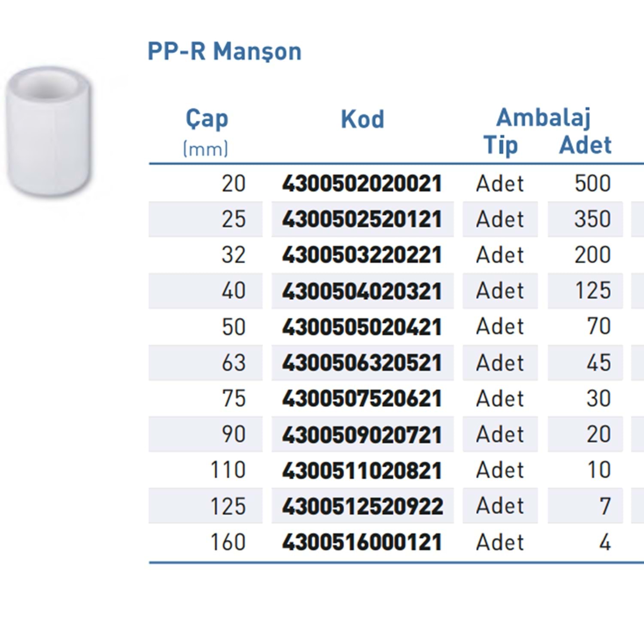Click the 160 diameter cell
The height and width of the screenshot is (644, 644).
pyautogui.click(x=228, y=542)
